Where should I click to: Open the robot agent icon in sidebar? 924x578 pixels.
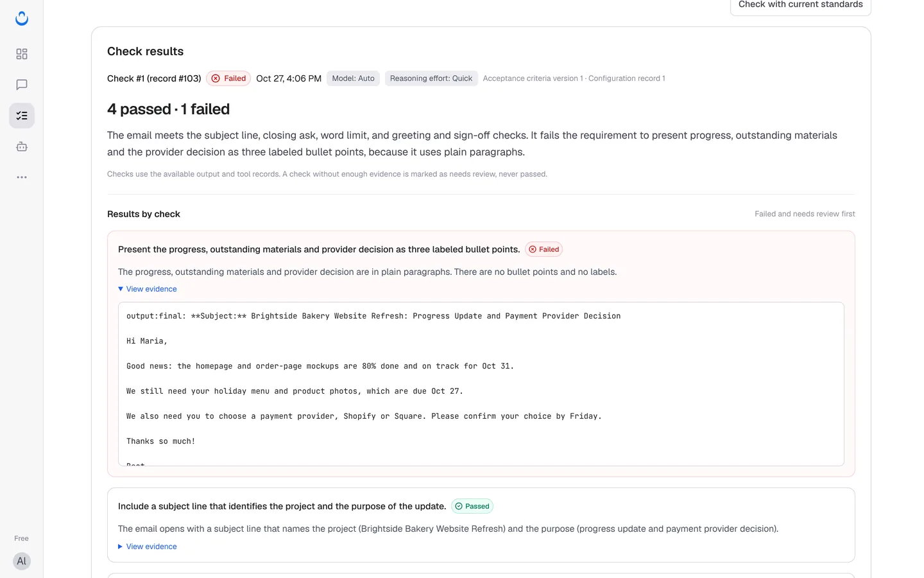(22, 146)
